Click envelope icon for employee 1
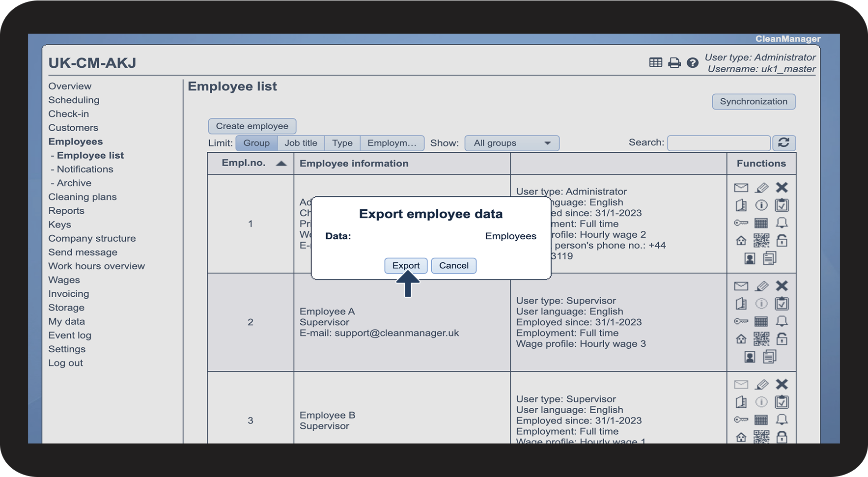Image resolution: width=868 pixels, height=477 pixels. click(x=741, y=188)
